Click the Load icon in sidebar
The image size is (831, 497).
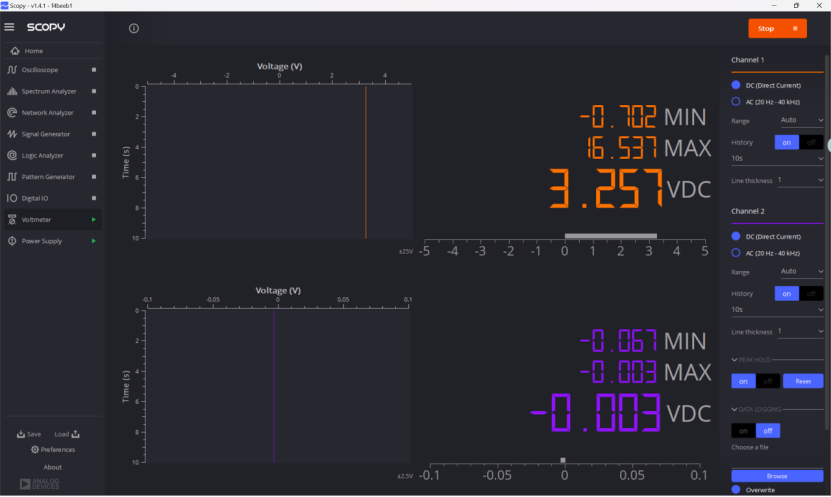(75, 434)
